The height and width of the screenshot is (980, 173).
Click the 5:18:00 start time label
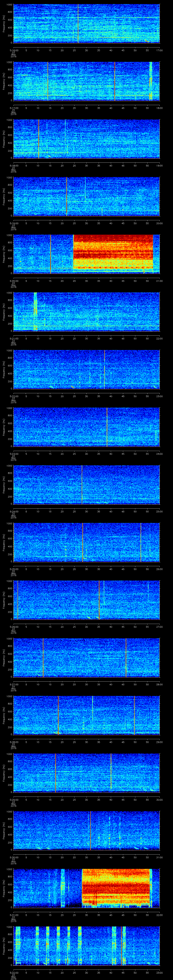click(14, 166)
